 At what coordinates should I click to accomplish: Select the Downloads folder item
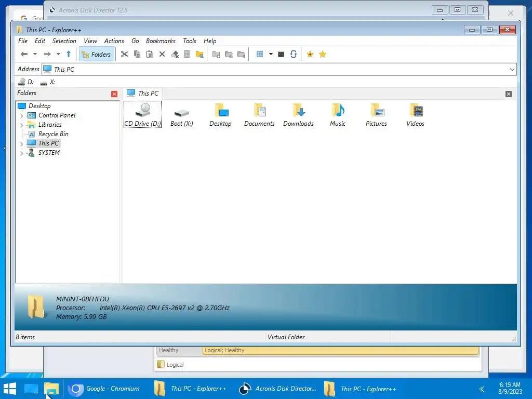(x=299, y=115)
